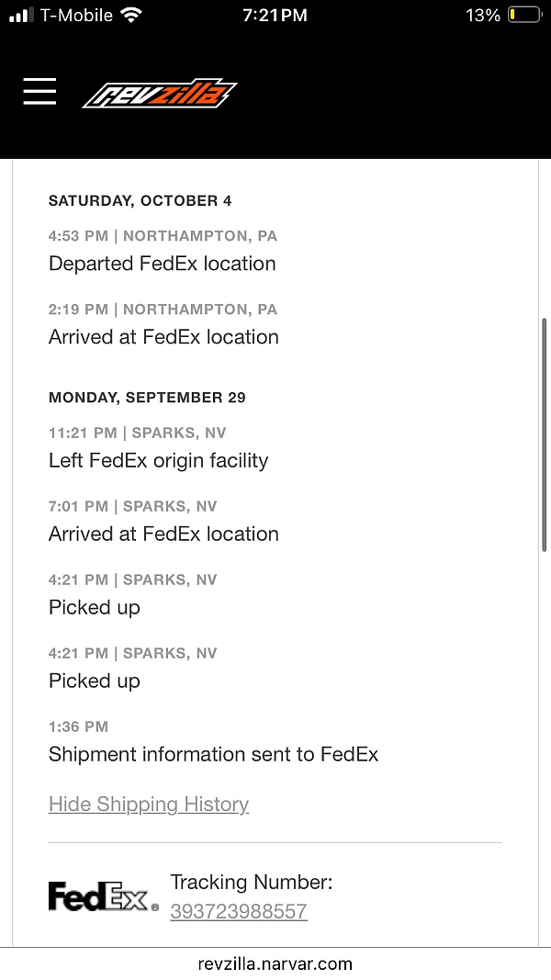Tap the Wi-Fi status icon
The height and width of the screenshot is (980, 551).
pos(131,16)
